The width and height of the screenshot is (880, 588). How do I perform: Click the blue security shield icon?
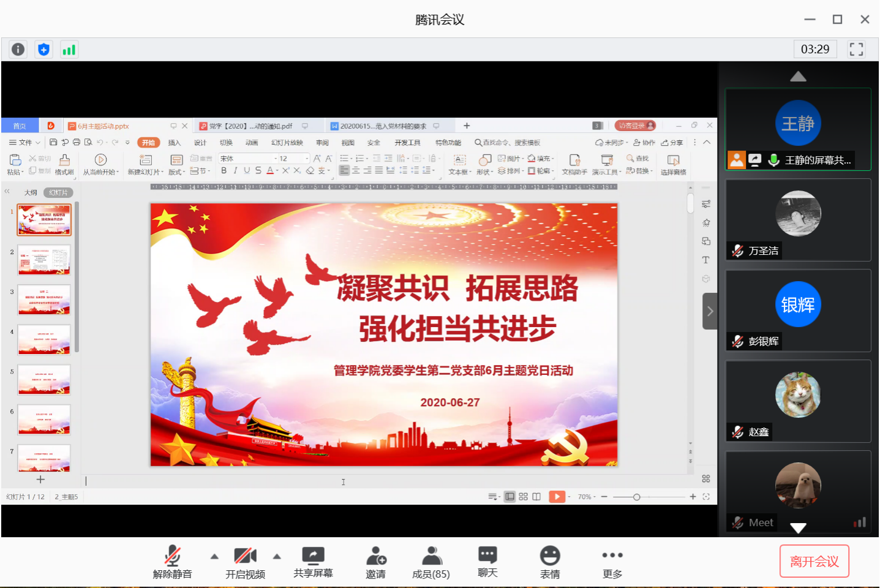pyautogui.click(x=43, y=50)
